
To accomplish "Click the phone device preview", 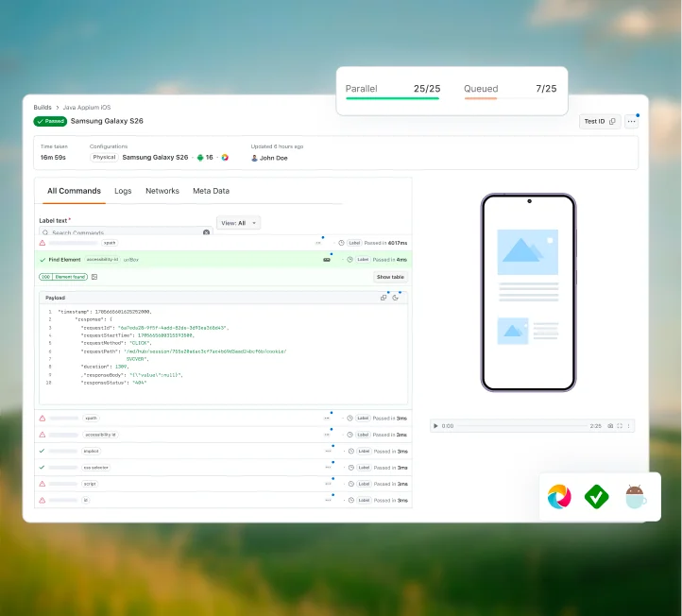I will tap(528, 293).
